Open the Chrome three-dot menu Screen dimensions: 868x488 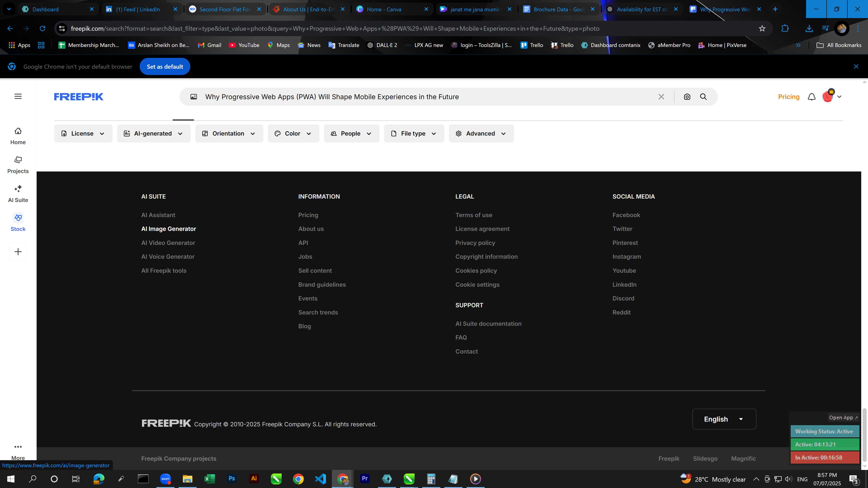858,29
